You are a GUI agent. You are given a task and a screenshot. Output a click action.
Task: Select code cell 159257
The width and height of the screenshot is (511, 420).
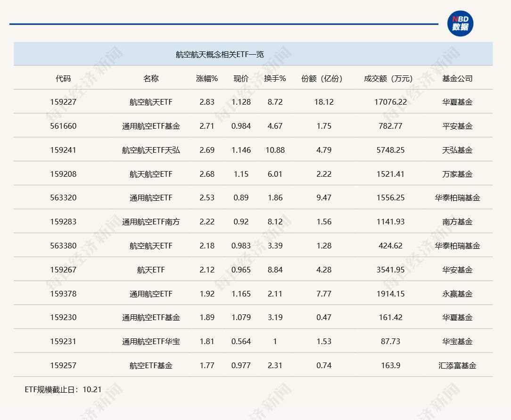pyautogui.click(x=63, y=366)
